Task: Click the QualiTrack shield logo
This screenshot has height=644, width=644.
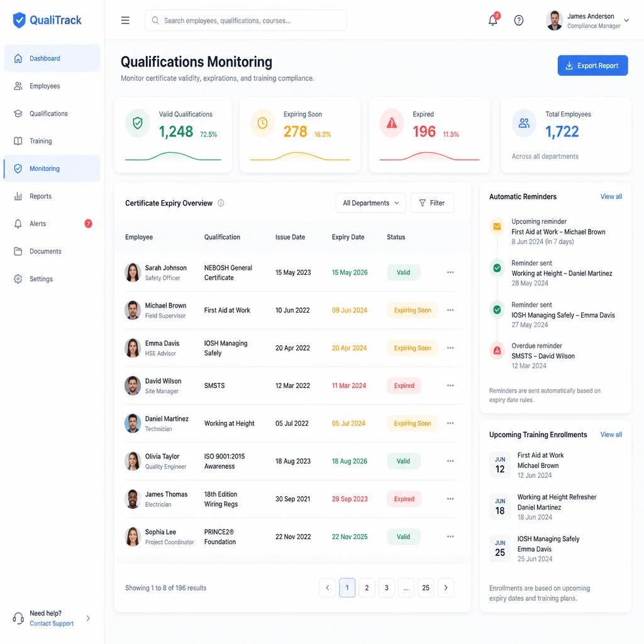Action: [19, 19]
